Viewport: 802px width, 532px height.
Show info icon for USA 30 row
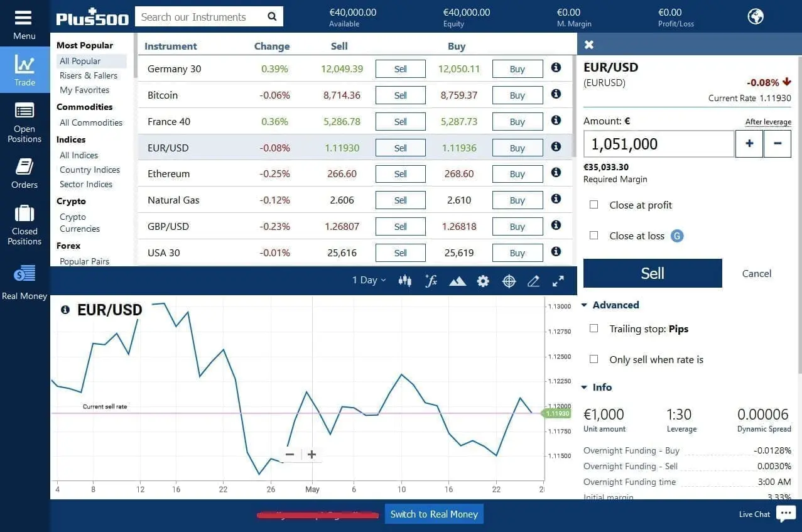pos(556,251)
